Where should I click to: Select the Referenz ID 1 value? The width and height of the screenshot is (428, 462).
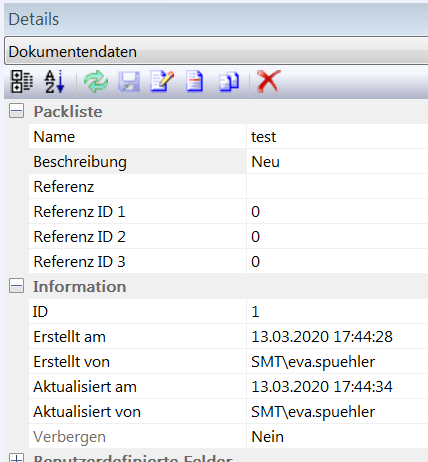337,212
